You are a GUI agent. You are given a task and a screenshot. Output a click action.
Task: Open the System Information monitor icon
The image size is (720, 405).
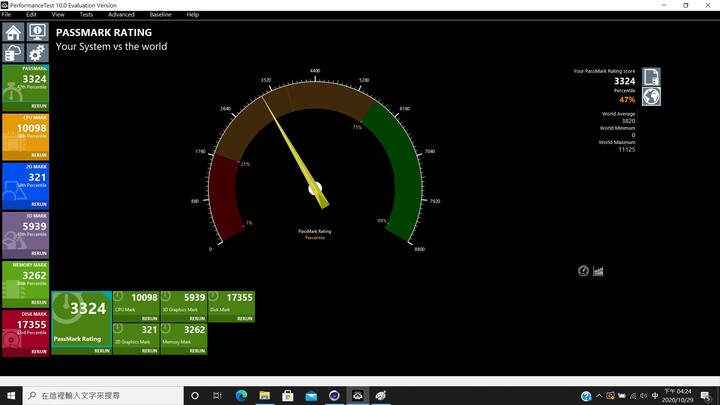[37, 32]
